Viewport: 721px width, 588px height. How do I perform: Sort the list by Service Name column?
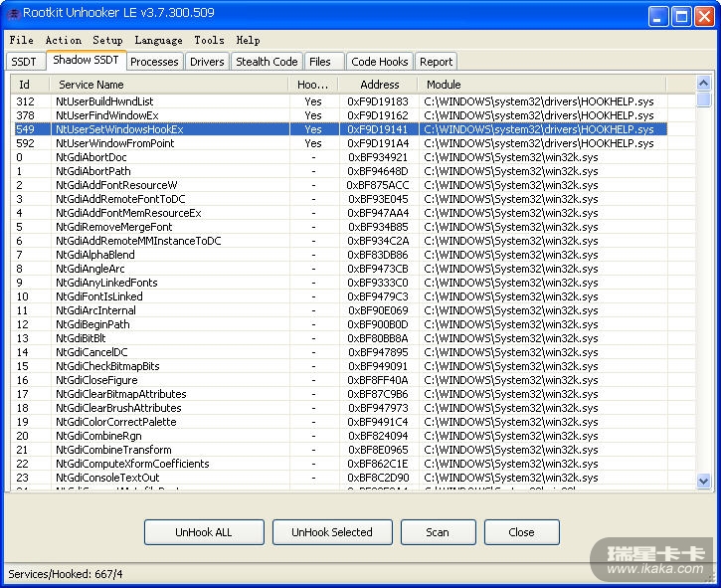pyautogui.click(x=169, y=85)
